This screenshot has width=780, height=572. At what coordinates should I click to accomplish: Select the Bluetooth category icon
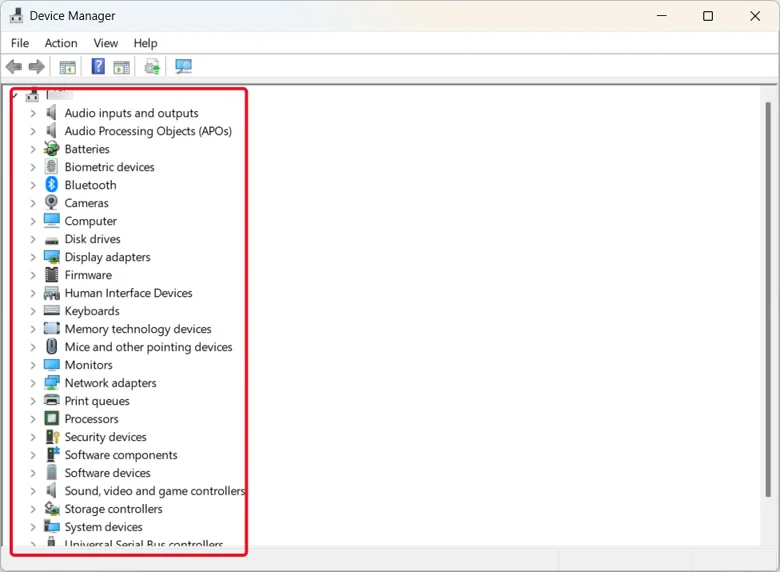(52, 185)
